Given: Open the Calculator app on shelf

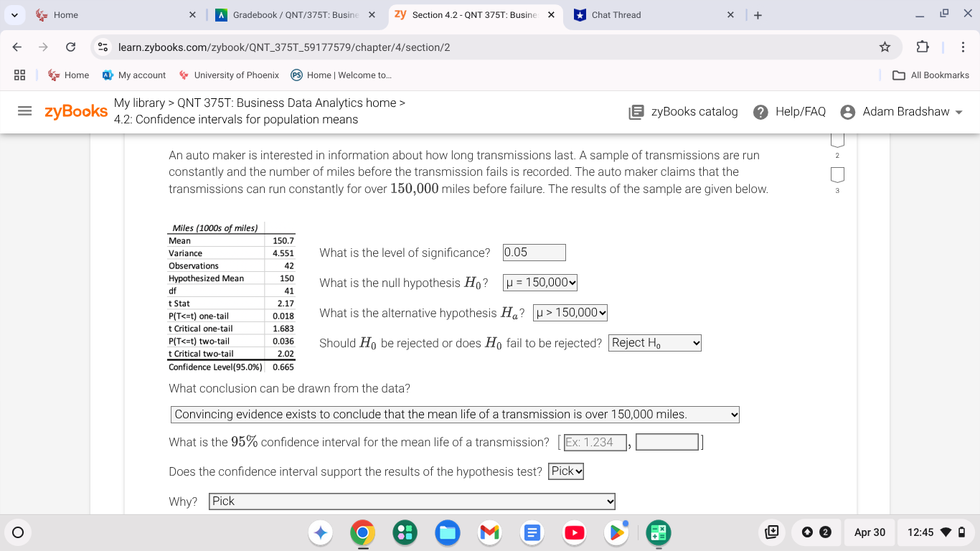Looking at the screenshot, I should click(659, 532).
